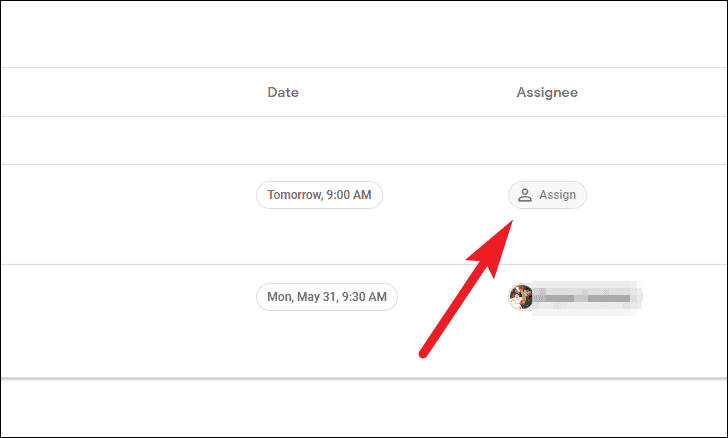Click the assignee avatar photo in the May 31 row
Viewport: 728px width, 438px height.
coord(521,297)
